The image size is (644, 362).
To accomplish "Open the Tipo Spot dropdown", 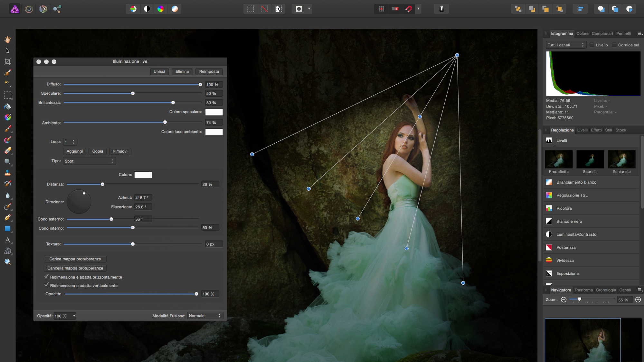I will tap(89, 161).
